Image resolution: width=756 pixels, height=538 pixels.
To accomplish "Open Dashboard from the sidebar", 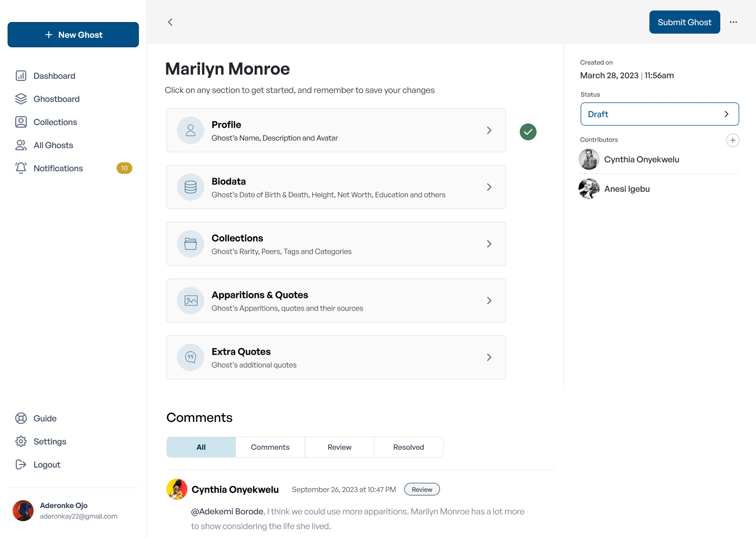I will pos(55,76).
